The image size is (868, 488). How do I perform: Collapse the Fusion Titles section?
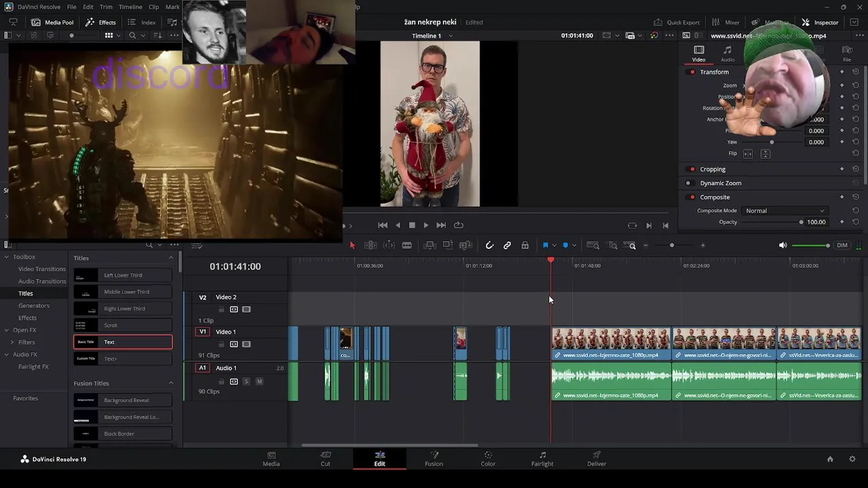click(171, 384)
